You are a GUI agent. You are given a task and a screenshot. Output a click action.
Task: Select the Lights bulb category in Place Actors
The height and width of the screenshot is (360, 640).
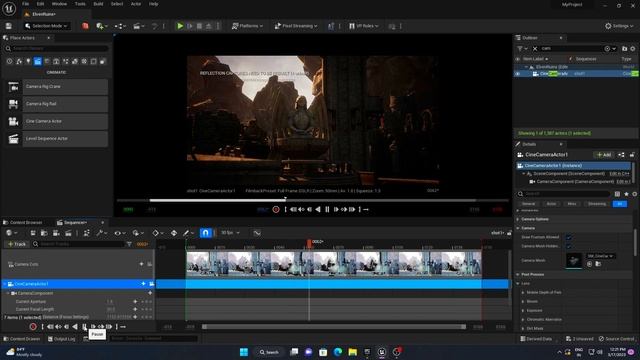click(28, 62)
